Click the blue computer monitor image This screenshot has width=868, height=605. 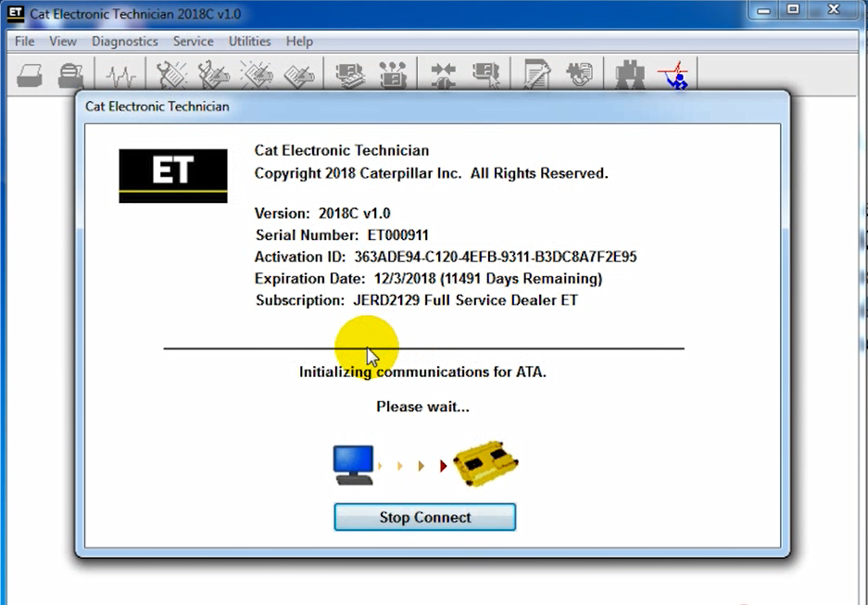[353, 464]
